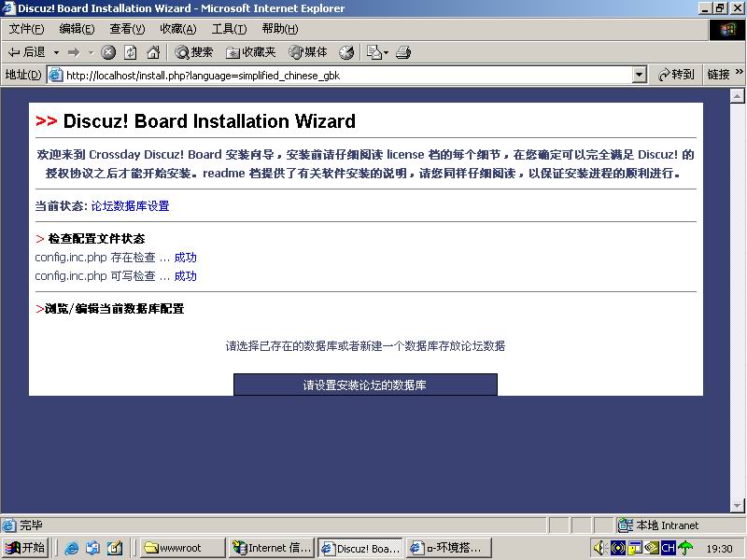Expand the 链接 links bar chevron
This screenshot has width=747, height=560.
point(740,72)
